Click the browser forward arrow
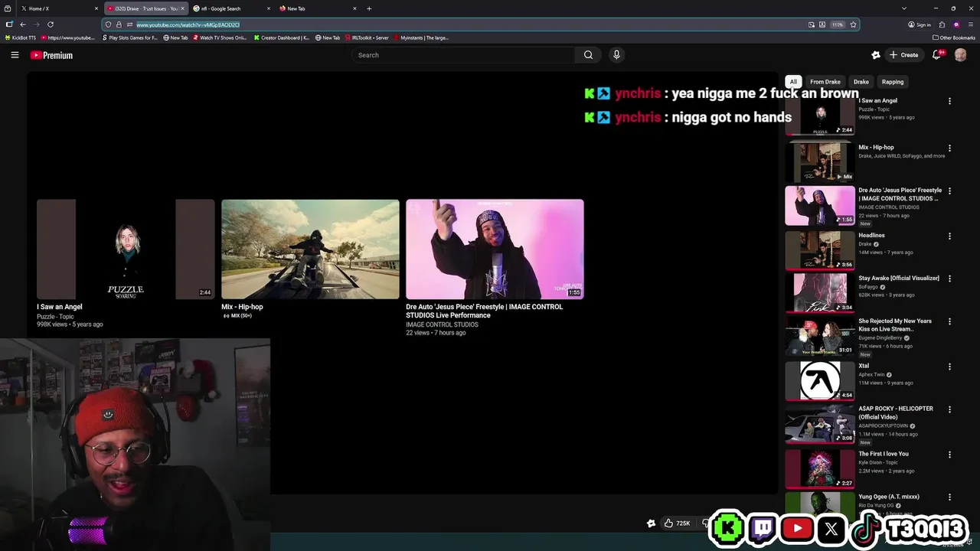This screenshot has height=551, width=980. tap(36, 24)
